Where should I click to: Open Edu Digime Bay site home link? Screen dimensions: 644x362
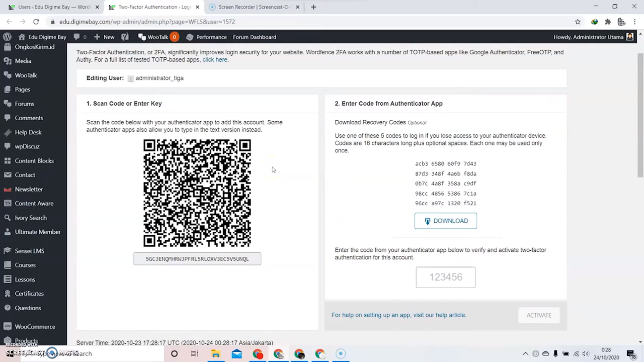tap(42, 37)
